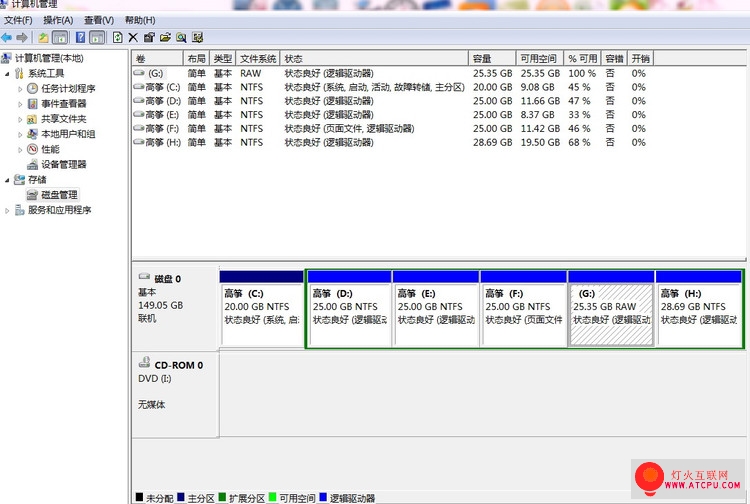750x504 pixels.
Task: Sort by the 开销 column header
Action: click(640, 58)
